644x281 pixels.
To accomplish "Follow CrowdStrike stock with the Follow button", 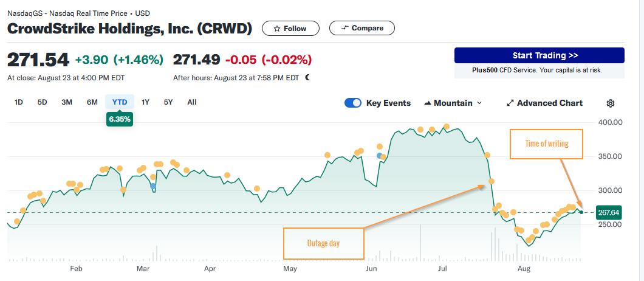I will (290, 29).
